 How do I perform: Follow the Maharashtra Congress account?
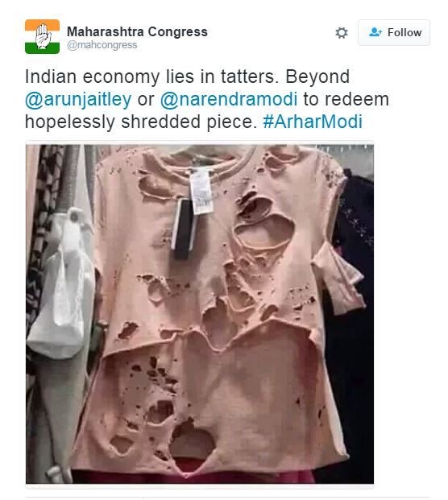coord(394,32)
